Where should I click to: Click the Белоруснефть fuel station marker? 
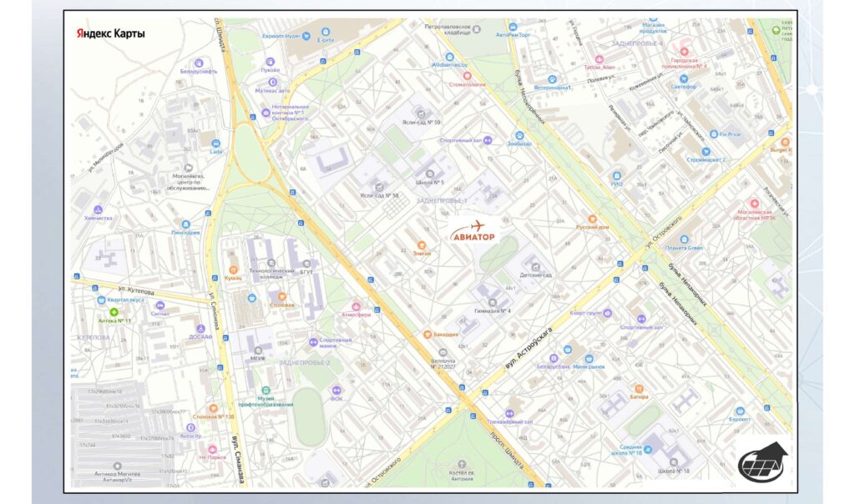pyautogui.click(x=199, y=63)
